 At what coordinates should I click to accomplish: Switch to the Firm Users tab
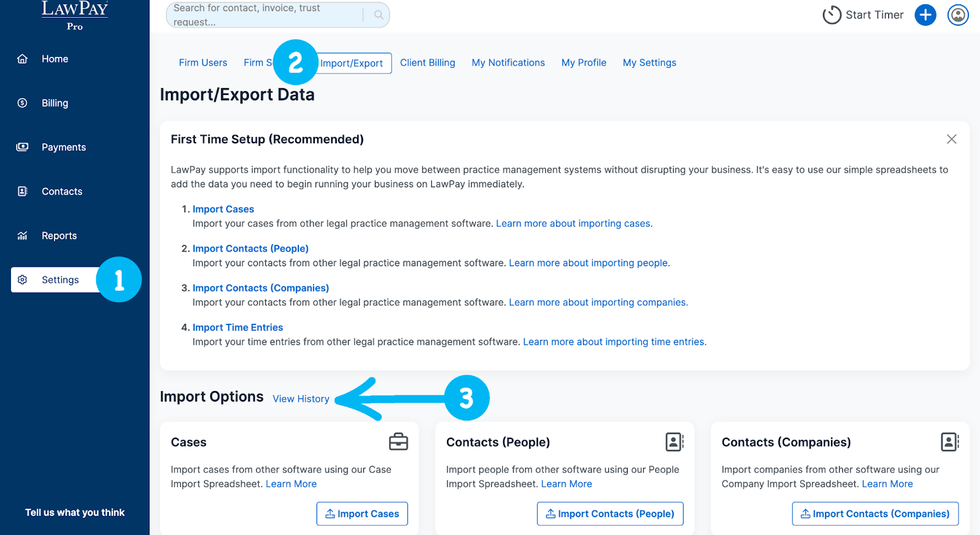(x=203, y=62)
